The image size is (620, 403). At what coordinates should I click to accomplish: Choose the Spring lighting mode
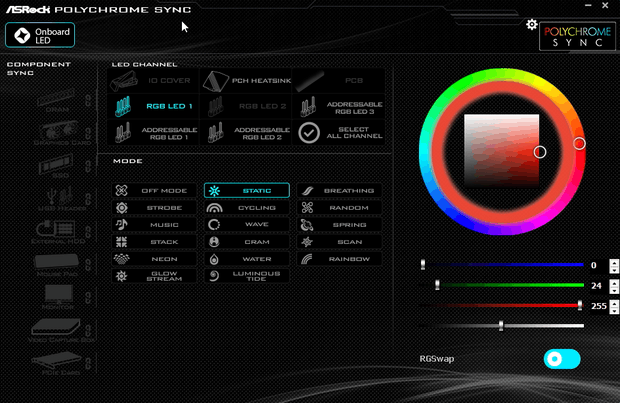point(339,225)
